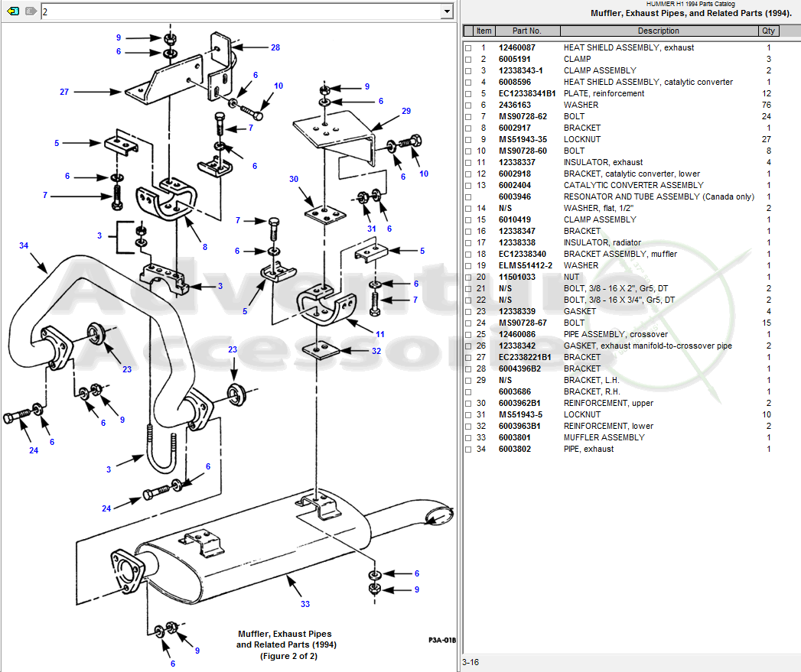Check box for MUFFLER ASSEMBLY row

point(468,438)
